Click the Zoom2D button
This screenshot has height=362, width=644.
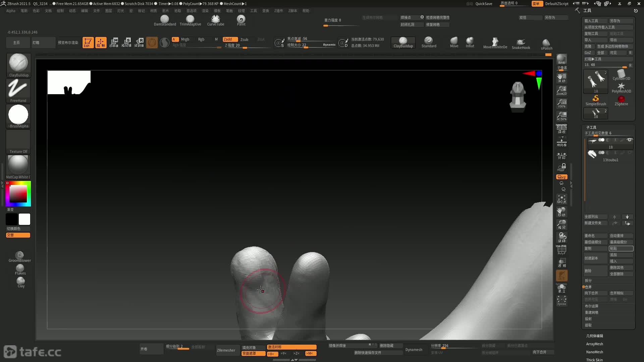coord(561,90)
